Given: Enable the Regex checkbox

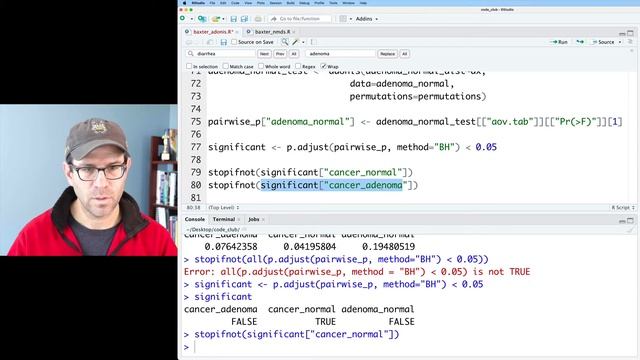Looking at the screenshot, I should (298, 66).
